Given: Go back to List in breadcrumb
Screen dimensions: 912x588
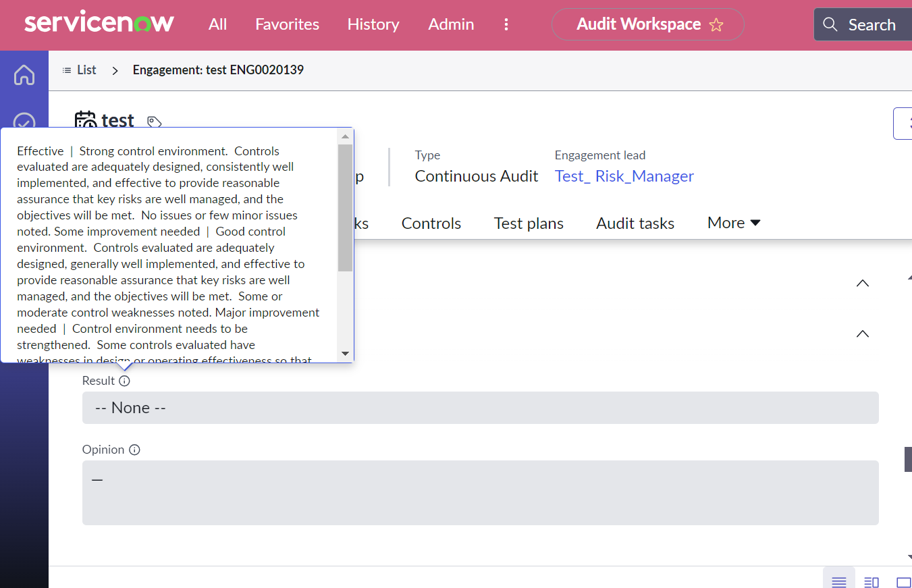Looking at the screenshot, I should coord(86,70).
